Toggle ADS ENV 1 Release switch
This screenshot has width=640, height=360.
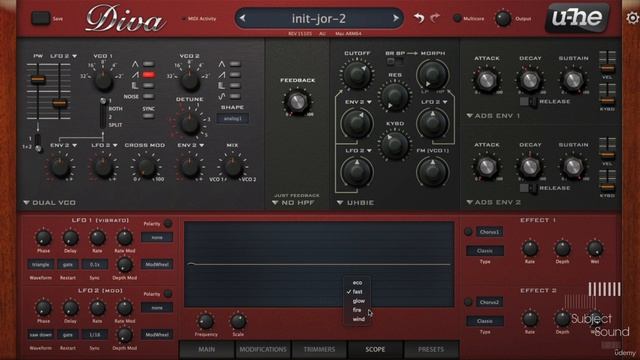point(528,101)
